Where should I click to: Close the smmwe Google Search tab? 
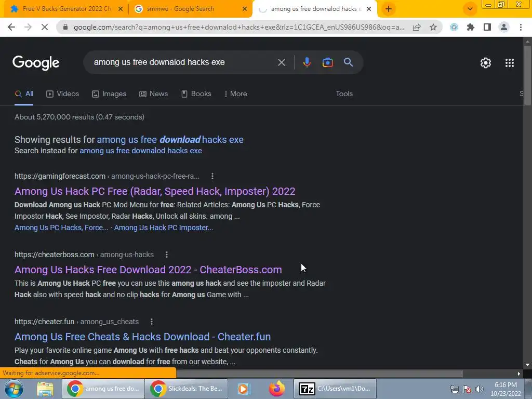[245, 9]
